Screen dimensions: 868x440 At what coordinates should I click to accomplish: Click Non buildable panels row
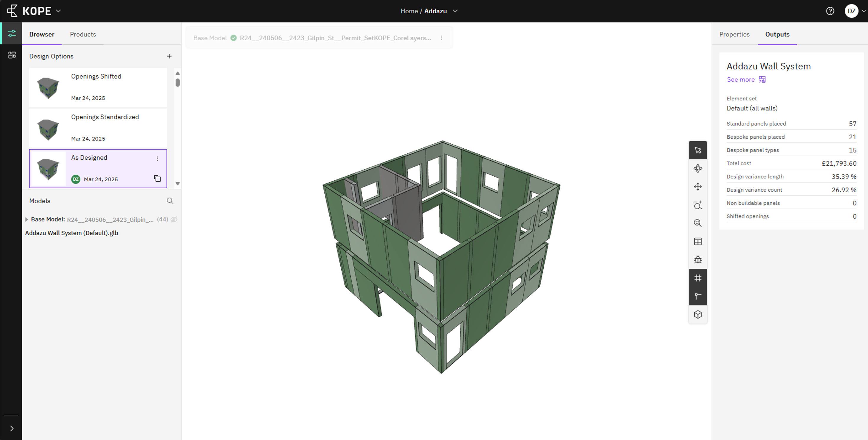pyautogui.click(x=791, y=203)
